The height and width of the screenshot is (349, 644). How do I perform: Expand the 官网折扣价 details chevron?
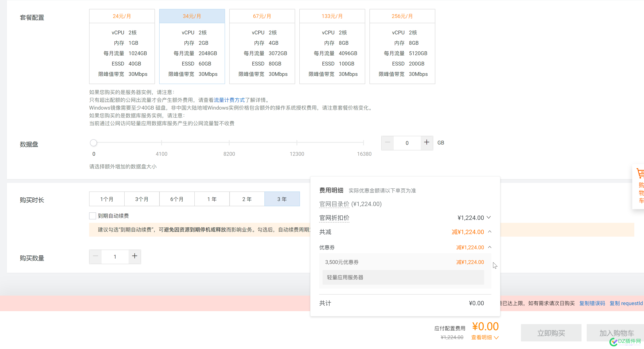pyautogui.click(x=489, y=217)
